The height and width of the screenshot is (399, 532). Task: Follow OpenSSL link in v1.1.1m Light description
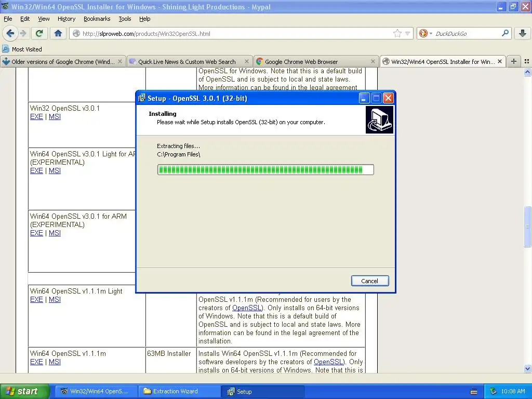click(247, 308)
